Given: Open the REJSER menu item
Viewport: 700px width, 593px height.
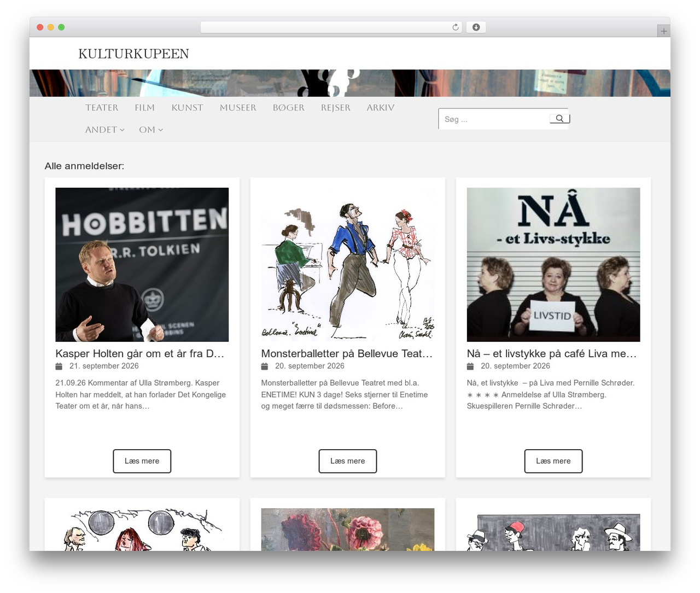Looking at the screenshot, I should 336,108.
